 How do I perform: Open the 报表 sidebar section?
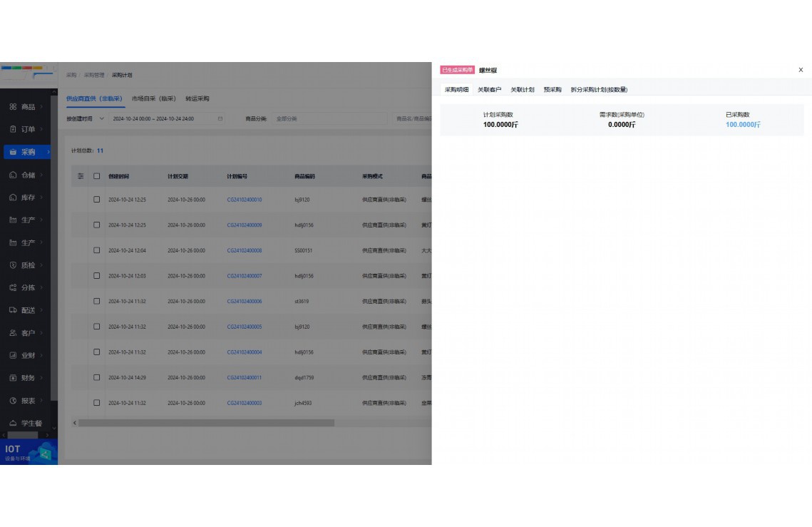click(28, 401)
